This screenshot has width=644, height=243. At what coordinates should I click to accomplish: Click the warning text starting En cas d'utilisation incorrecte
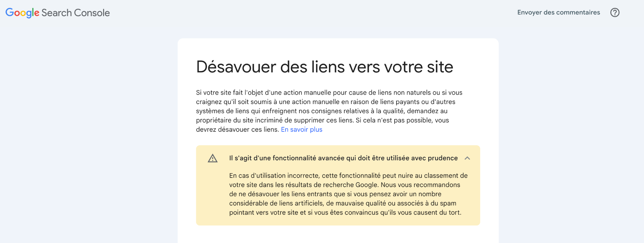348,194
